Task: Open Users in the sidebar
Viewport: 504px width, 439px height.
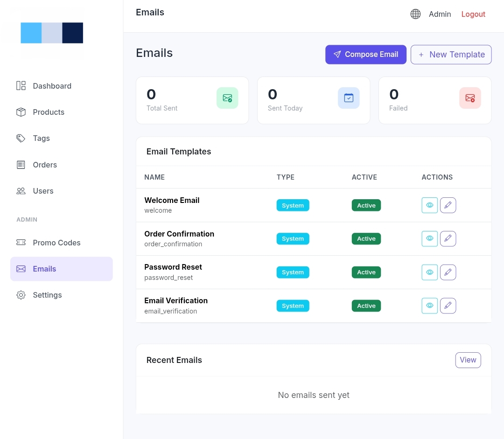Action: 62,191
